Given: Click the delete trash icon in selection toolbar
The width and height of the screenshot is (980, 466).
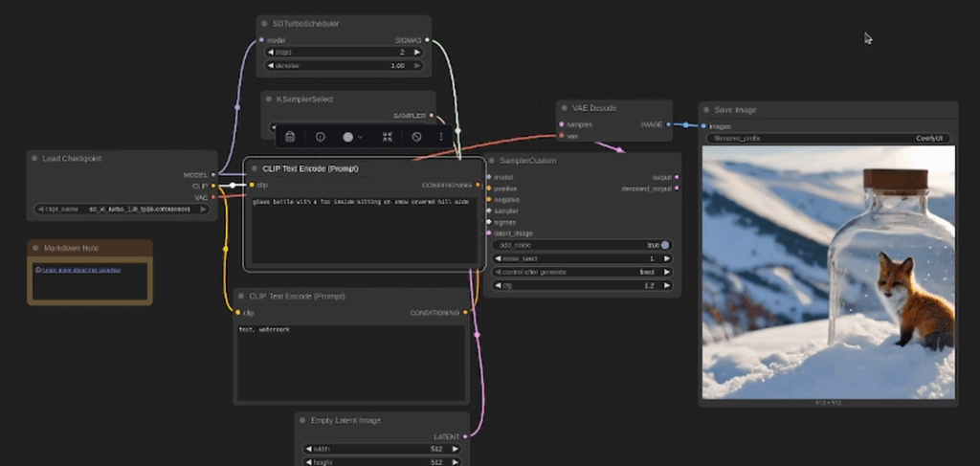Looking at the screenshot, I should coord(291,137).
